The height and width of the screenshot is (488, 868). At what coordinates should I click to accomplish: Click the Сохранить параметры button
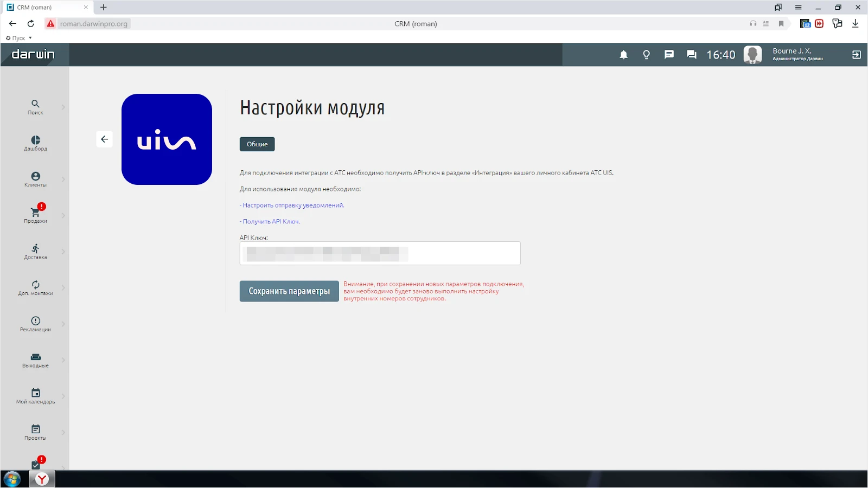click(x=289, y=291)
